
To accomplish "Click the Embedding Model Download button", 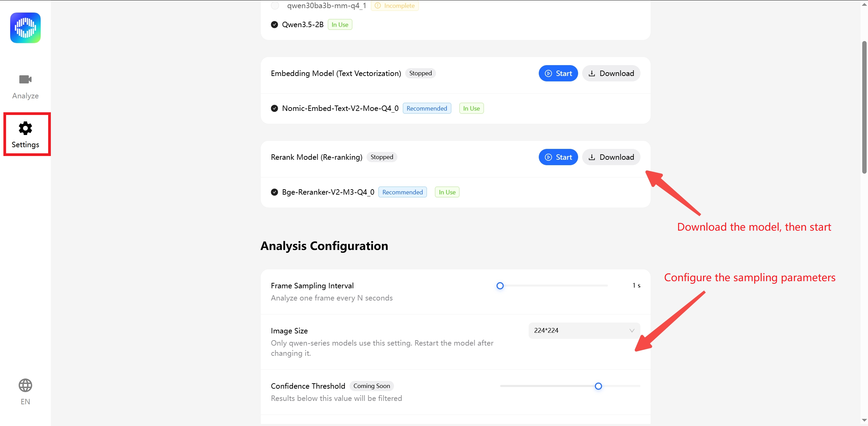I will coord(611,73).
